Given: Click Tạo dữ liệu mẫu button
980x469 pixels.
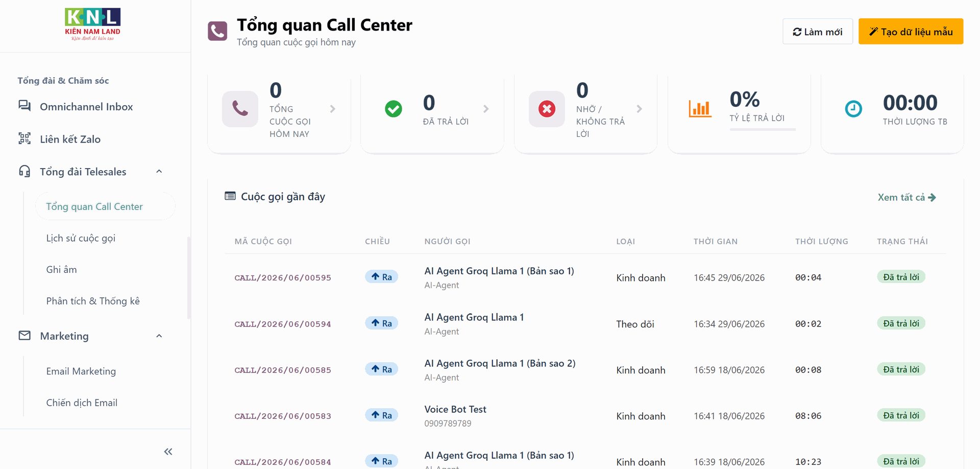Looking at the screenshot, I should pos(911,32).
